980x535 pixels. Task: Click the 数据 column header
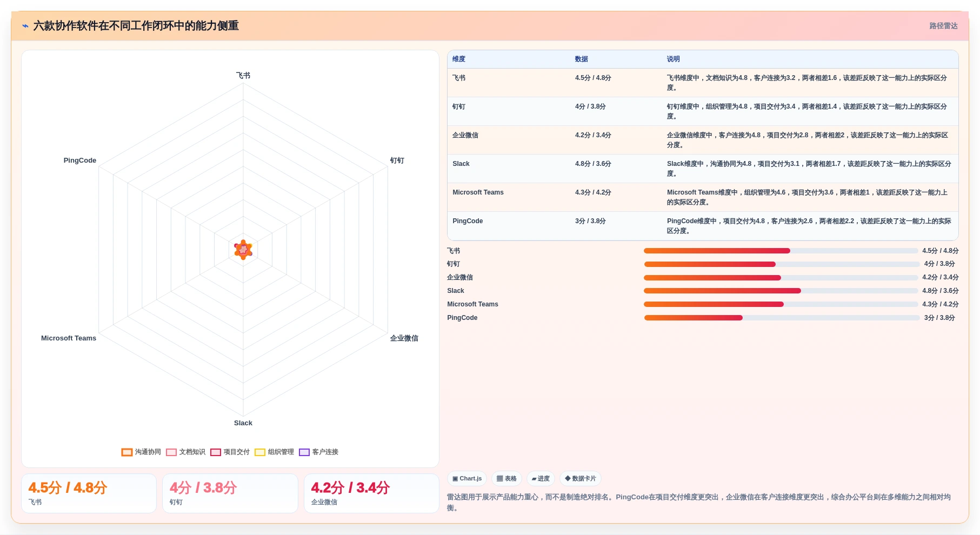(x=582, y=59)
